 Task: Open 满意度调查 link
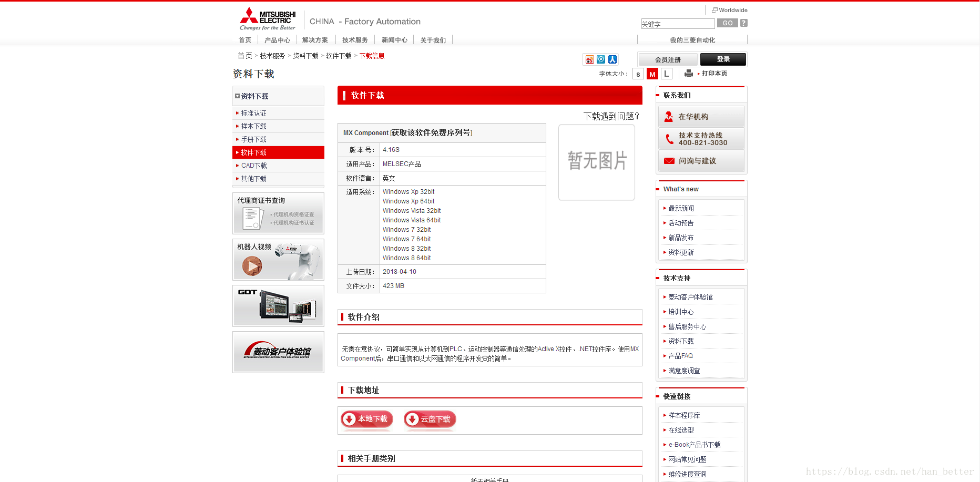coord(684,371)
